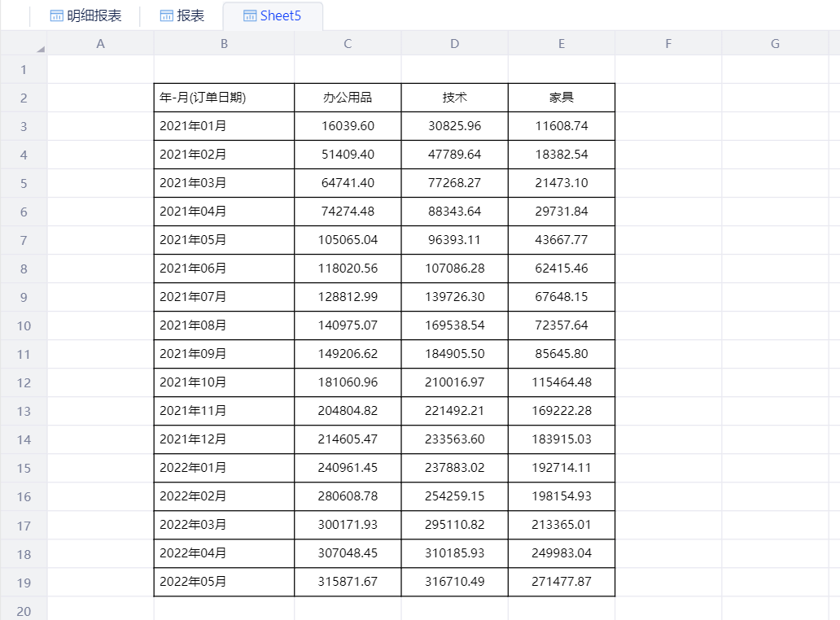
Task: Select row 20 header
Action: point(24,610)
